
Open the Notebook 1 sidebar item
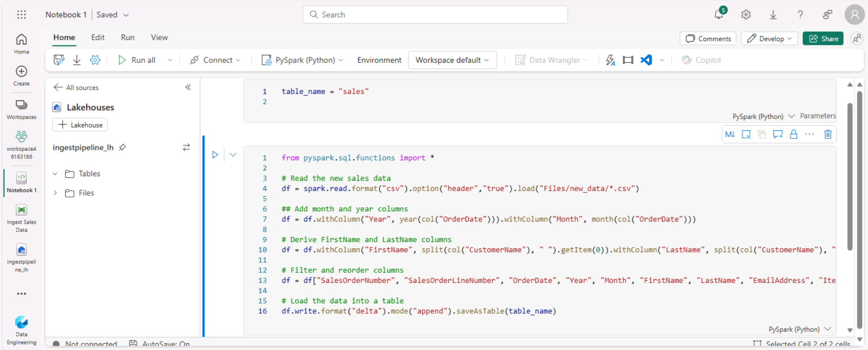pyautogui.click(x=21, y=182)
